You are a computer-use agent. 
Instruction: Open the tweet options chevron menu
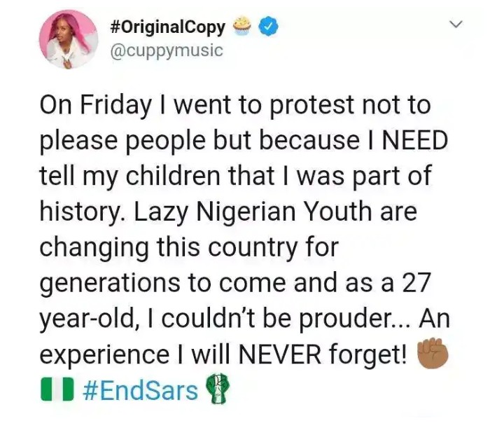456,26
